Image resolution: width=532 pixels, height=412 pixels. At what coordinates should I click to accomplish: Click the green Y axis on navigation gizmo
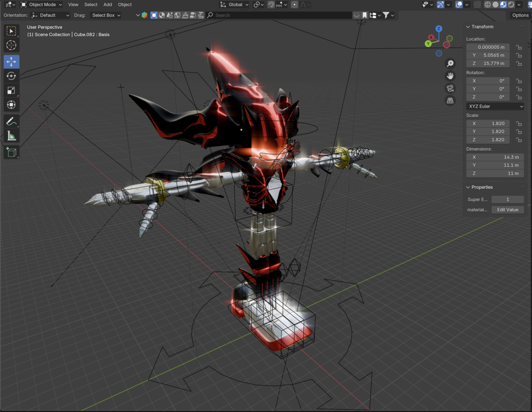(x=428, y=43)
